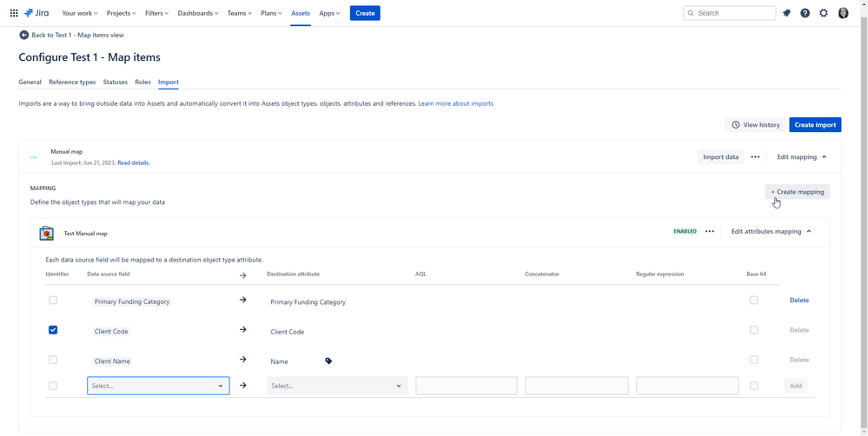Screen dimensions: 868x436
Task: Open more actions for Test Manual map
Action: pos(710,231)
